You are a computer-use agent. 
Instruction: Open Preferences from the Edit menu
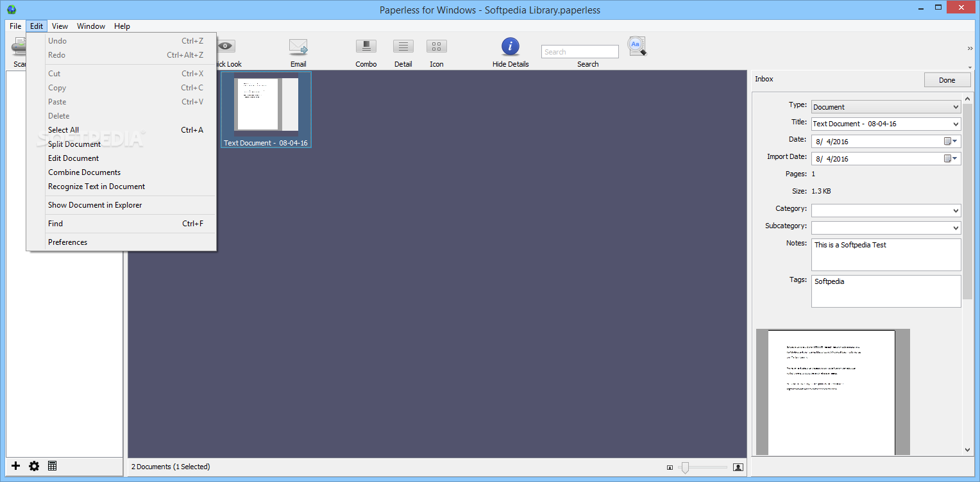click(x=121, y=242)
